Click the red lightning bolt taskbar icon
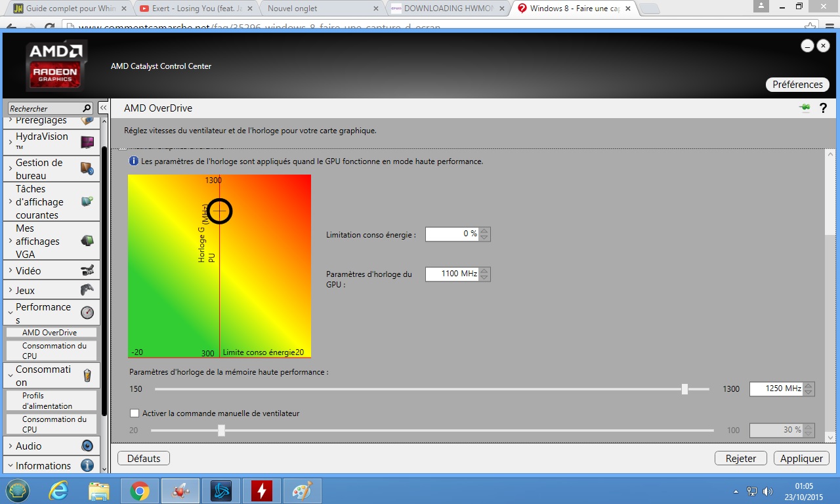The height and width of the screenshot is (504, 840). (262, 490)
